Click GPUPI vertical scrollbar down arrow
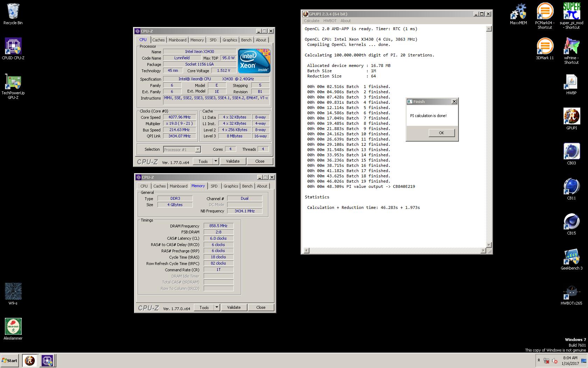This screenshot has width=588, height=368. click(489, 245)
